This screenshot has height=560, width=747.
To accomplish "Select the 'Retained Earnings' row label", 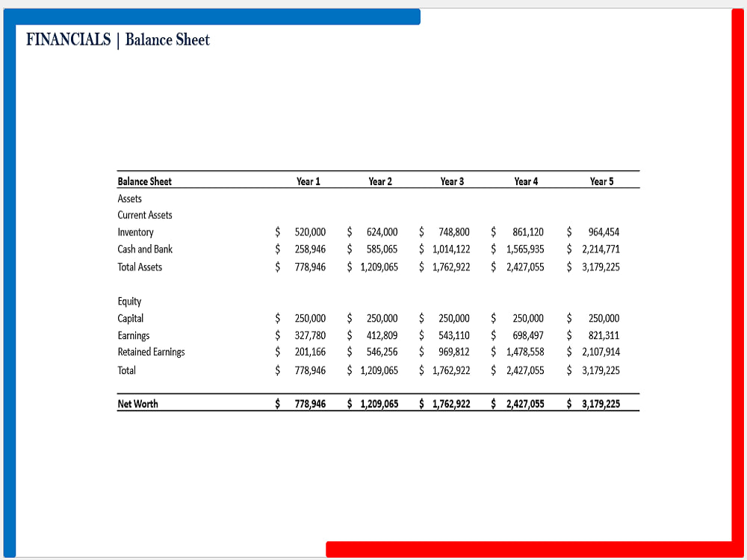I will pyautogui.click(x=151, y=352).
